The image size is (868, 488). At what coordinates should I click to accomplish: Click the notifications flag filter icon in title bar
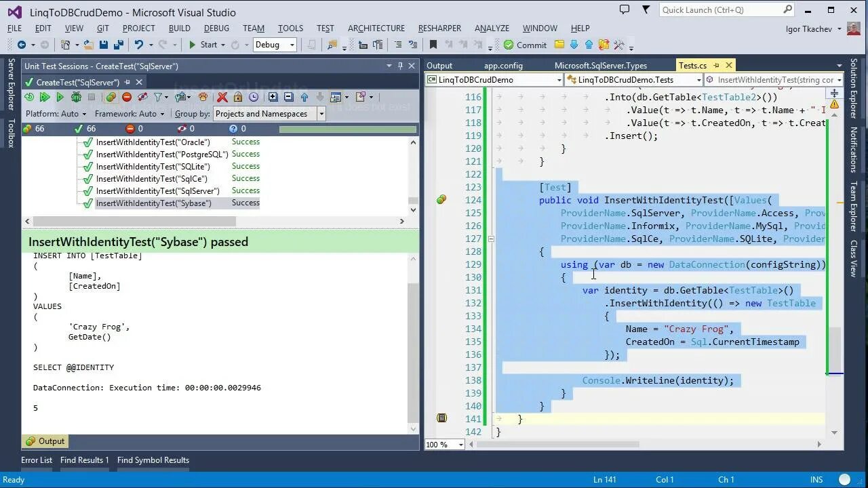point(646,9)
